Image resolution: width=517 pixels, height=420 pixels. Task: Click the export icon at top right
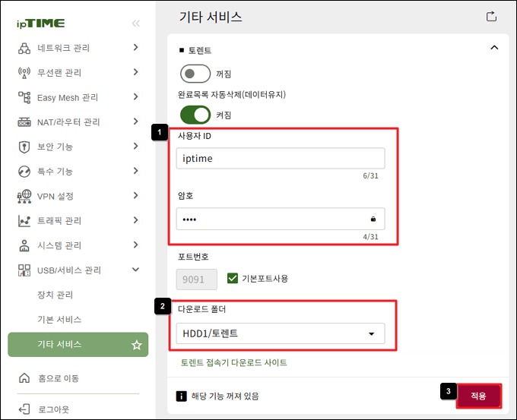491,17
